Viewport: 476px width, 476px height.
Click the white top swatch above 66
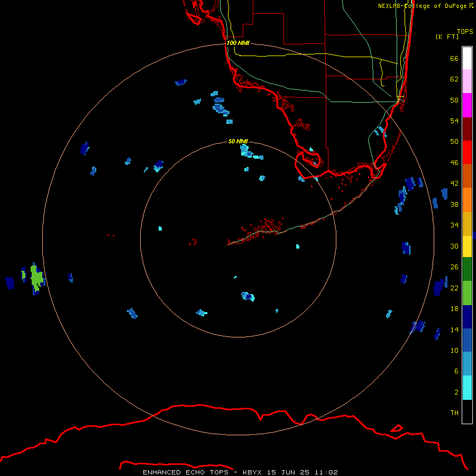coord(467,58)
